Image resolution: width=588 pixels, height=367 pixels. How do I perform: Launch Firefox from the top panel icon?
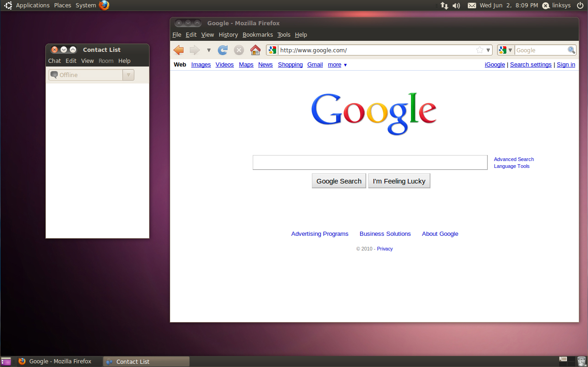pos(104,6)
